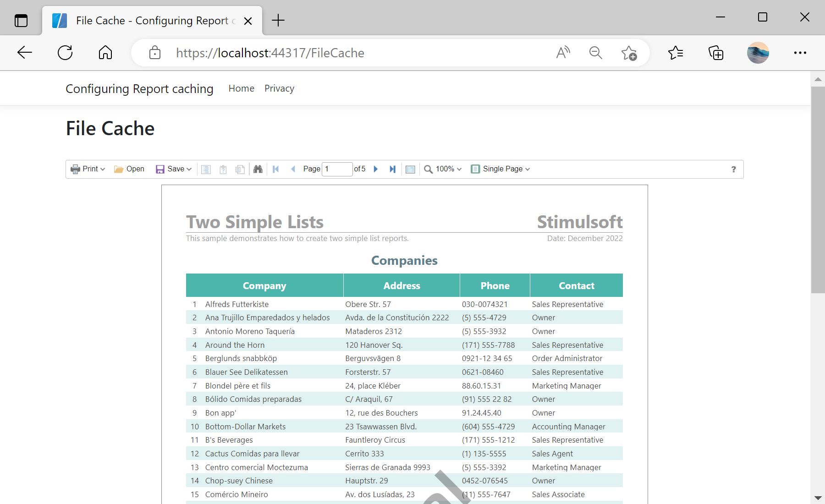Toggle the bookmarks panel icon
The height and width of the screenshot is (504, 825).
pyautogui.click(x=206, y=170)
